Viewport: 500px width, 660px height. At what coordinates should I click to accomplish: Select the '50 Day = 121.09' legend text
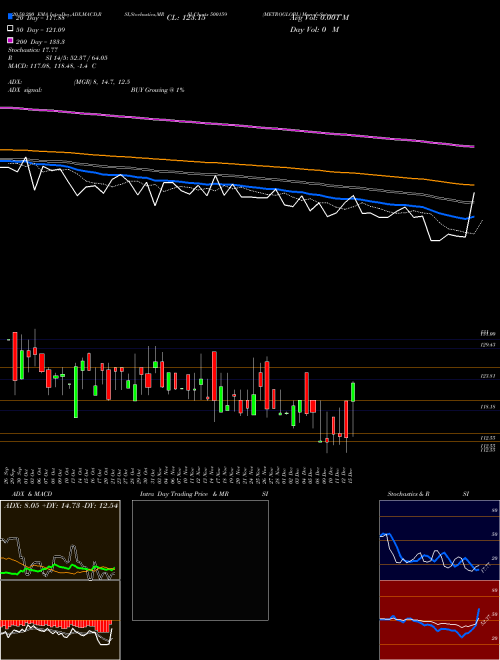click(x=40, y=30)
